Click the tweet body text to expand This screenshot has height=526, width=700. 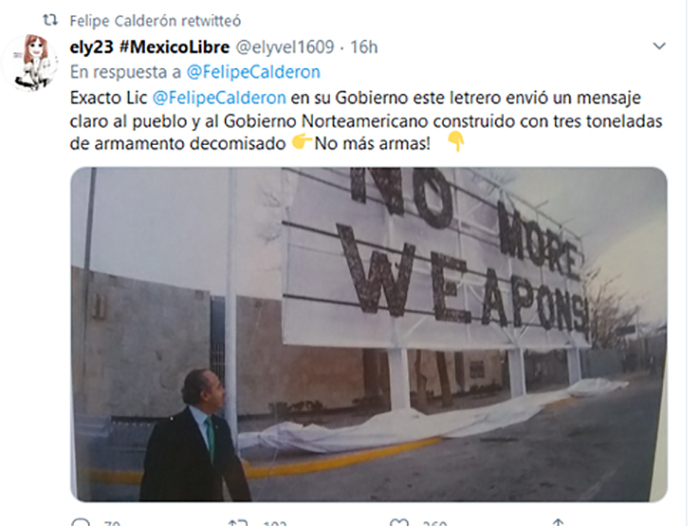(x=366, y=121)
